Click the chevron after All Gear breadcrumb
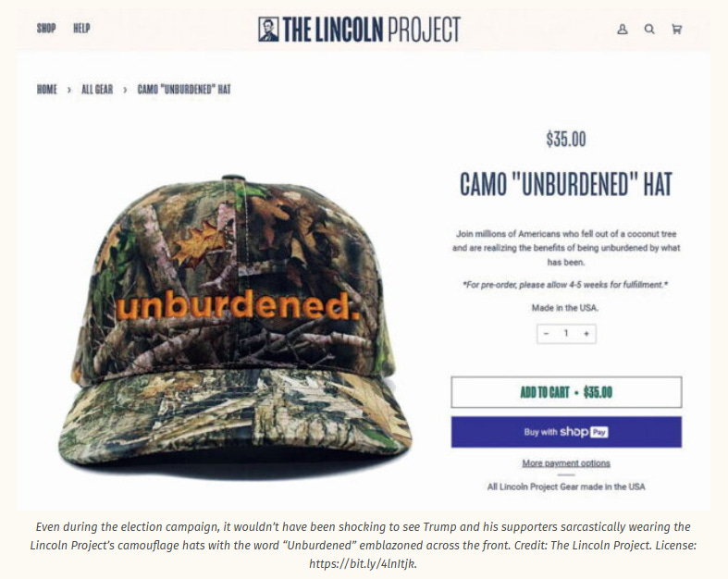This screenshot has width=728, height=579. point(125,90)
